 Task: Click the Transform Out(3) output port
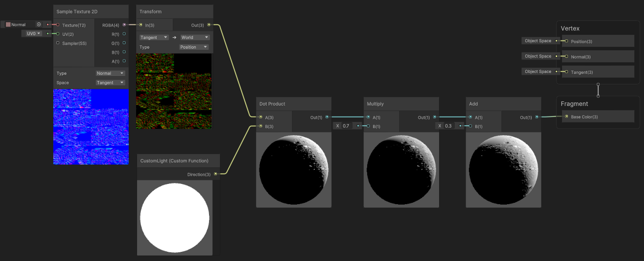[209, 25]
